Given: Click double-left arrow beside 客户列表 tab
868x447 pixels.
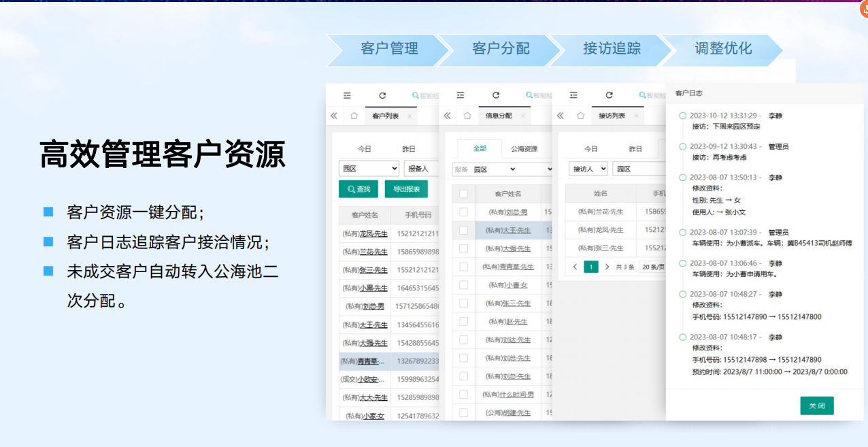Looking at the screenshot, I should 334,116.
